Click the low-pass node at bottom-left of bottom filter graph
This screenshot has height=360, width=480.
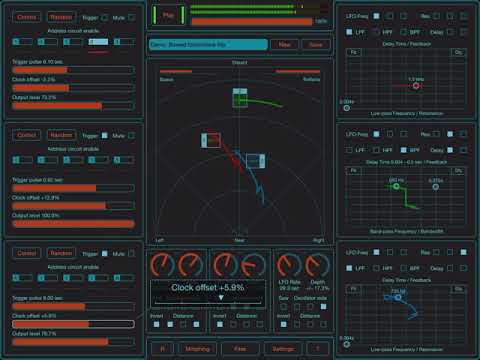347,344
